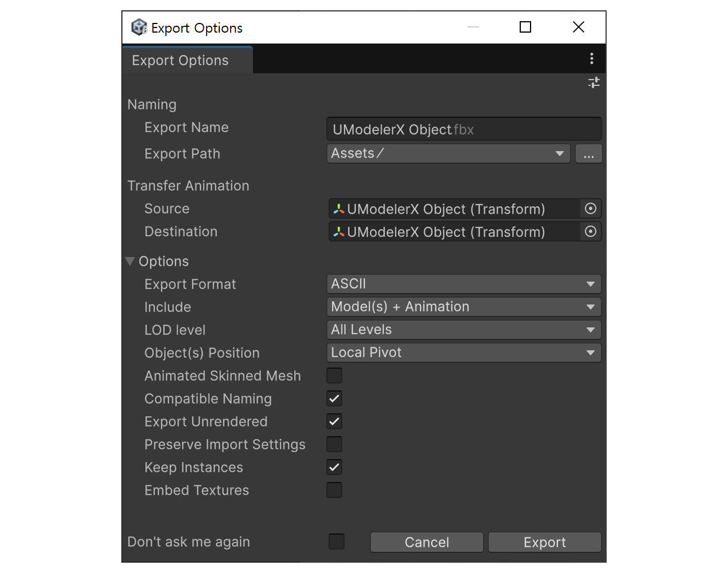Click the Export Path label
This screenshot has height=573, width=728.
183,154
